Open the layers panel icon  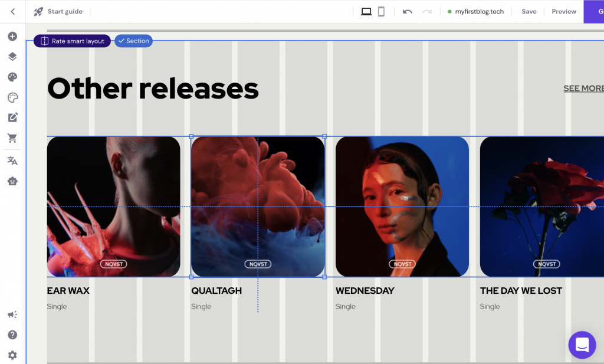[12, 57]
